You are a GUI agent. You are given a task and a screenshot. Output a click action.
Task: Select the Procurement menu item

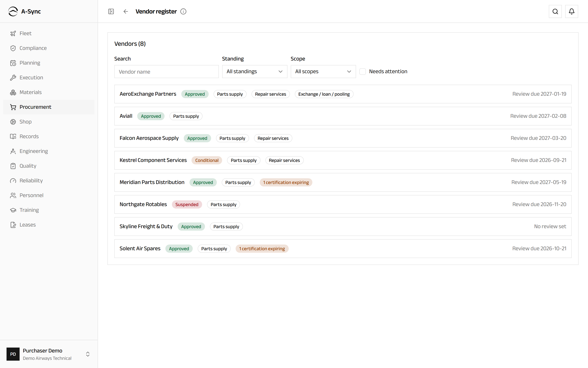click(49, 107)
